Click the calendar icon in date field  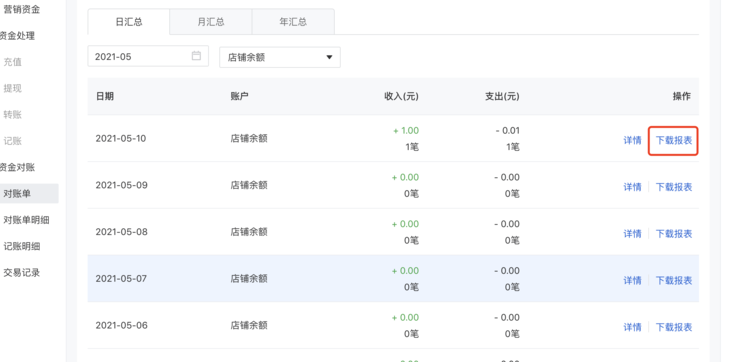pos(196,56)
